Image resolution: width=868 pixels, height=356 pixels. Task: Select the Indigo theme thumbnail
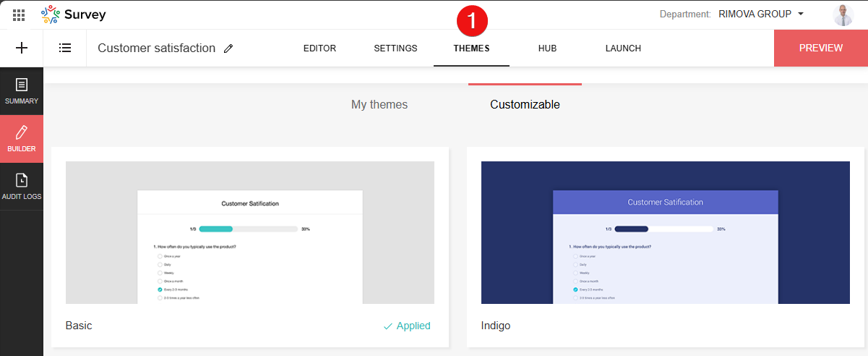pyautogui.click(x=665, y=232)
